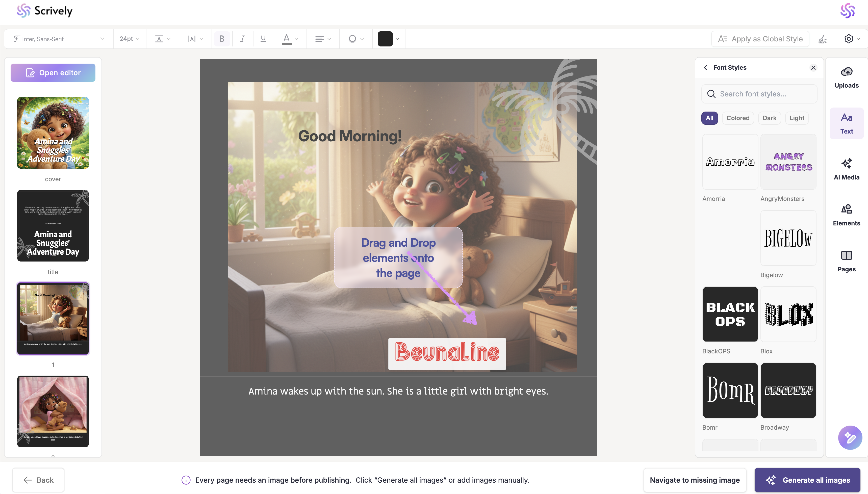Image resolution: width=868 pixels, height=494 pixels.
Task: Toggle italic formatting
Action: (x=242, y=39)
